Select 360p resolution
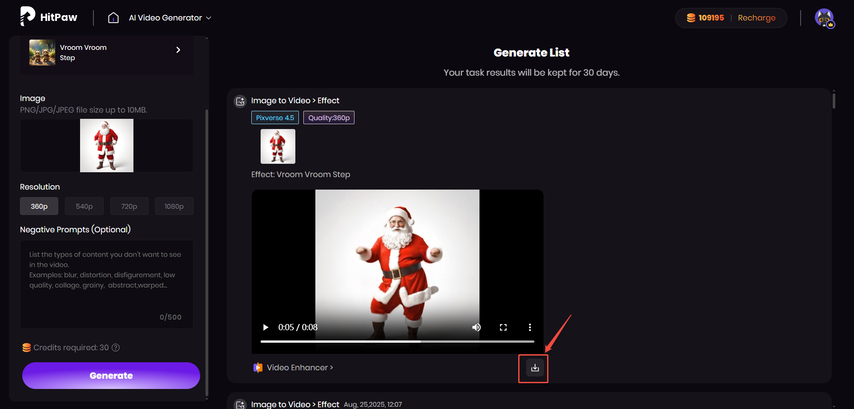Viewport: 854px width, 409px height. point(39,206)
